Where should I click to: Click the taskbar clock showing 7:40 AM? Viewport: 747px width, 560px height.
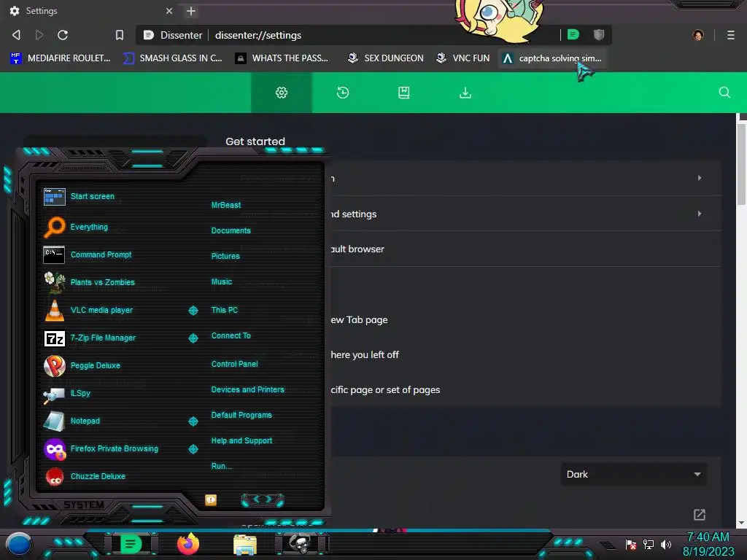coord(708,544)
